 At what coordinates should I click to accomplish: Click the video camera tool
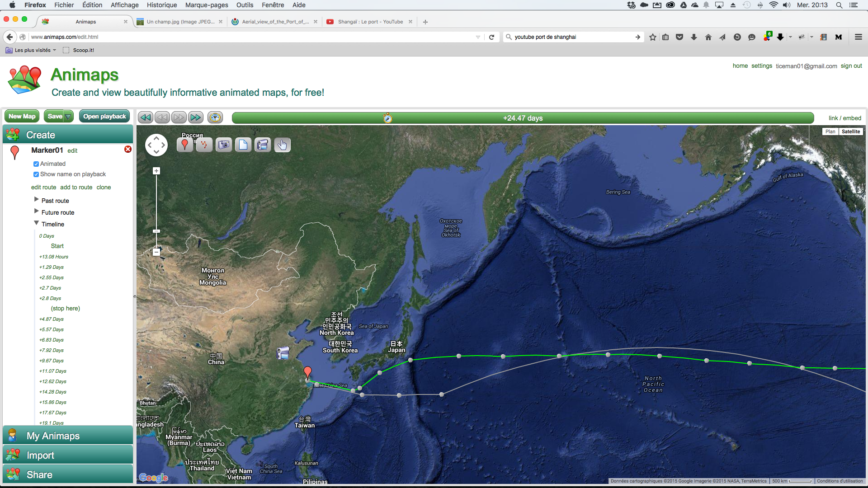tap(263, 145)
